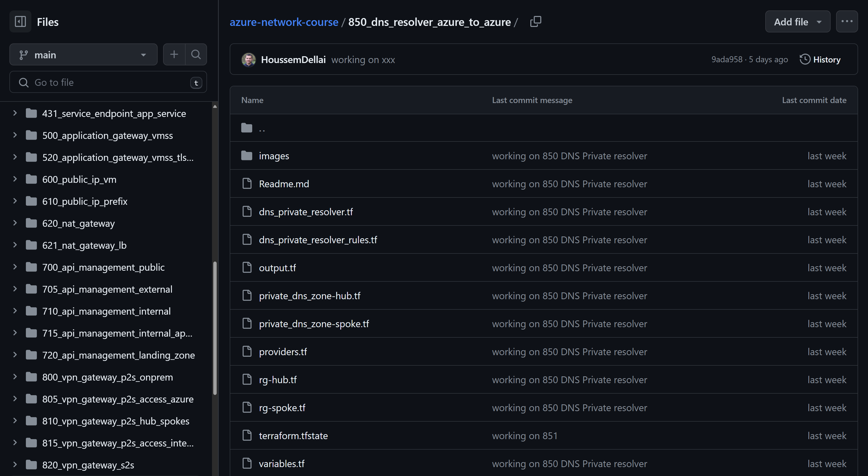
Task: Open the dns_private_resolver.tf file name
Action: point(306,212)
